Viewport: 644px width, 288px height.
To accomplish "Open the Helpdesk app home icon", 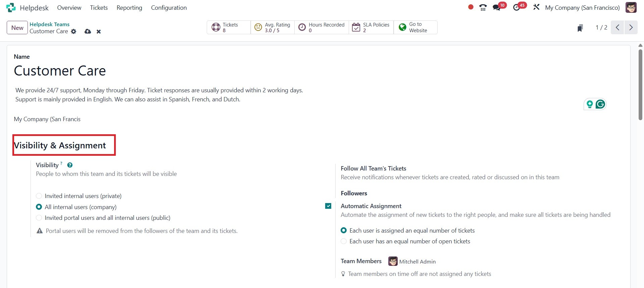I will [11, 7].
